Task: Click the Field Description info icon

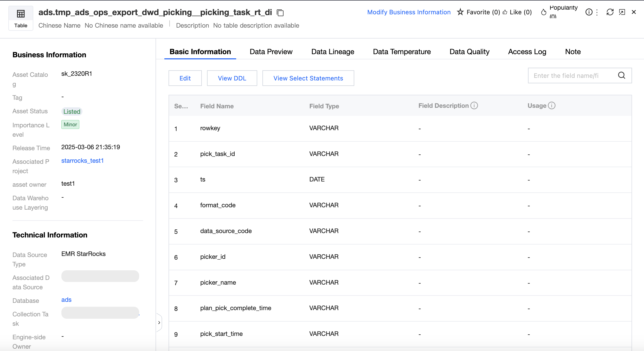Action: [x=474, y=105]
